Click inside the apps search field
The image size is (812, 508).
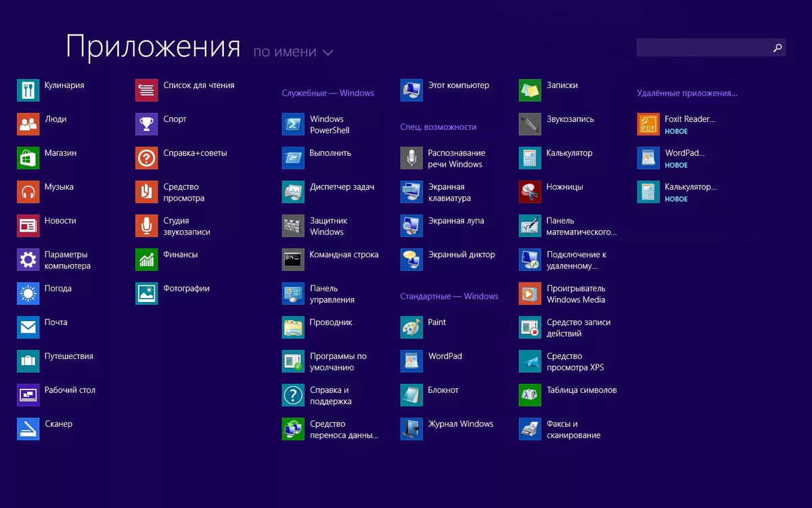click(x=702, y=47)
